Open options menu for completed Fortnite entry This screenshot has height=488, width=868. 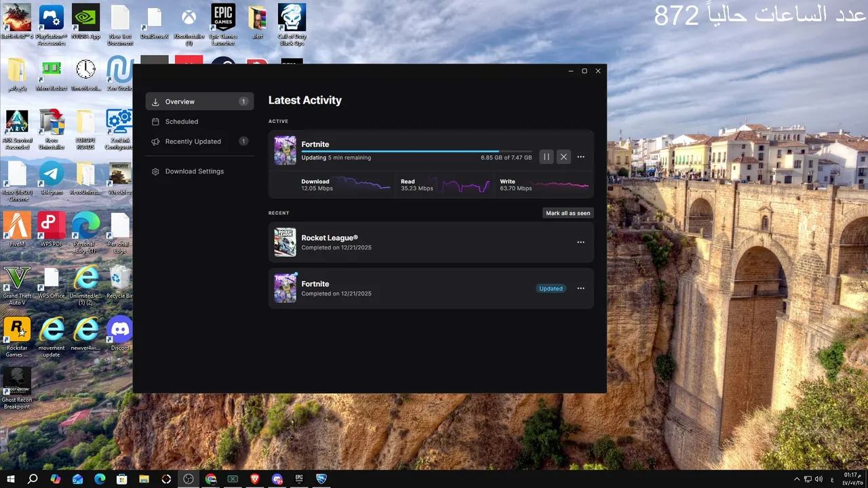[x=580, y=288]
